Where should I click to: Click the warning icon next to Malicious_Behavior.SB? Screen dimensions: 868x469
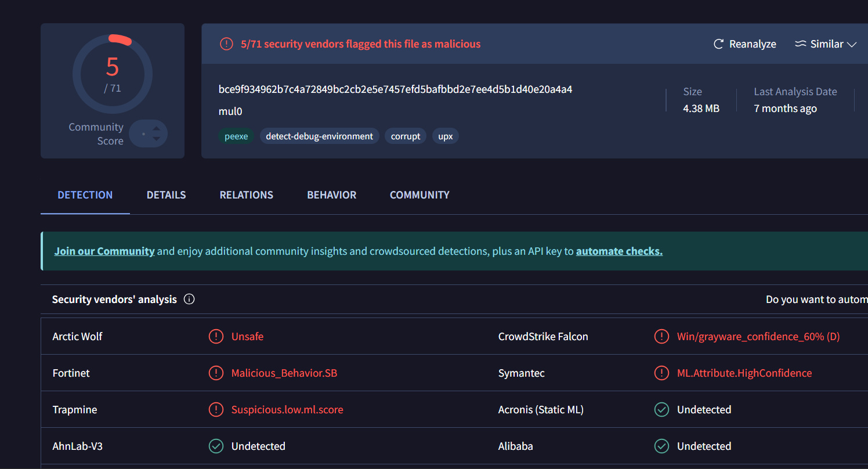pyautogui.click(x=216, y=373)
